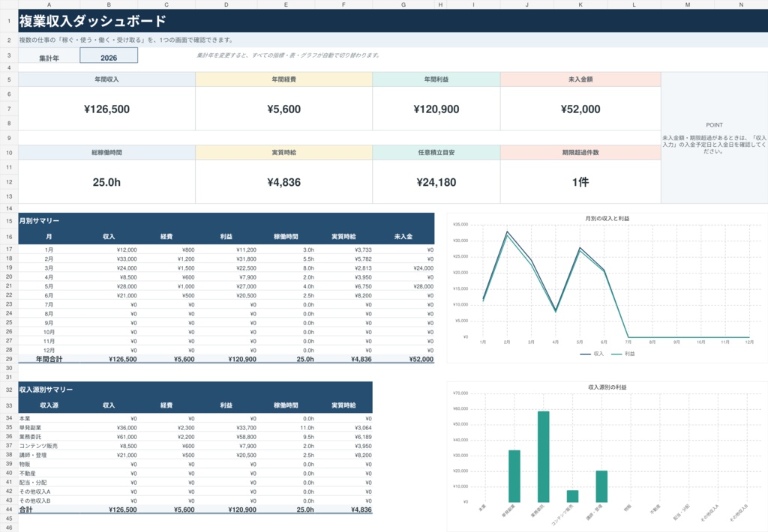This screenshot has width=768, height=532.
Task: Click the 未入金 column header in monthly table
Action: pos(403,236)
